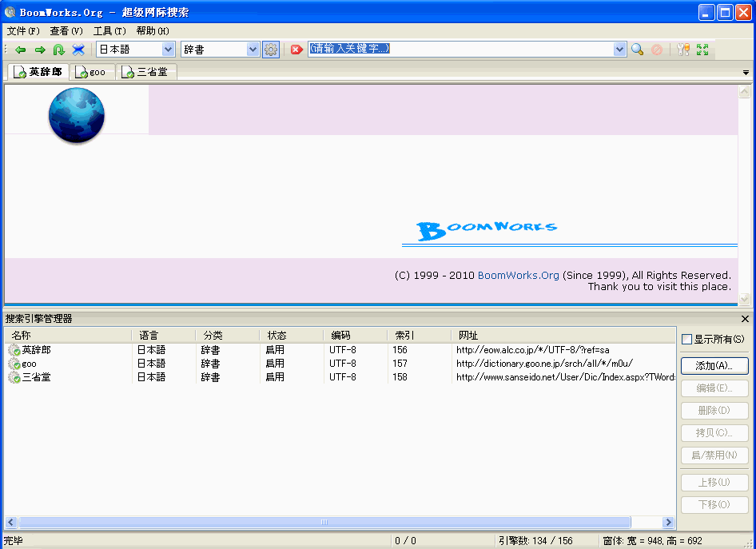Click the 完毕 status text
756x549 pixels.
point(14,541)
